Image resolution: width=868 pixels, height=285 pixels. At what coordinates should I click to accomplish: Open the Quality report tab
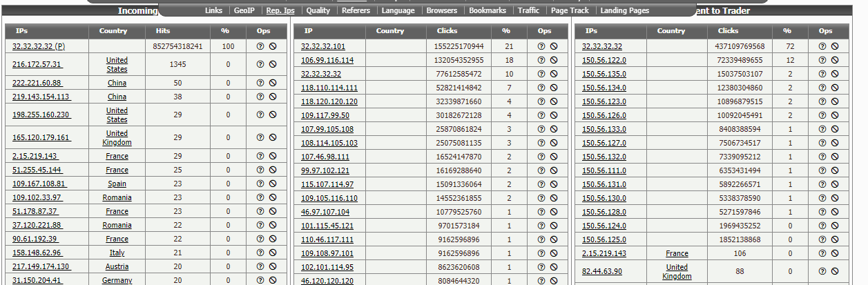pyautogui.click(x=318, y=10)
